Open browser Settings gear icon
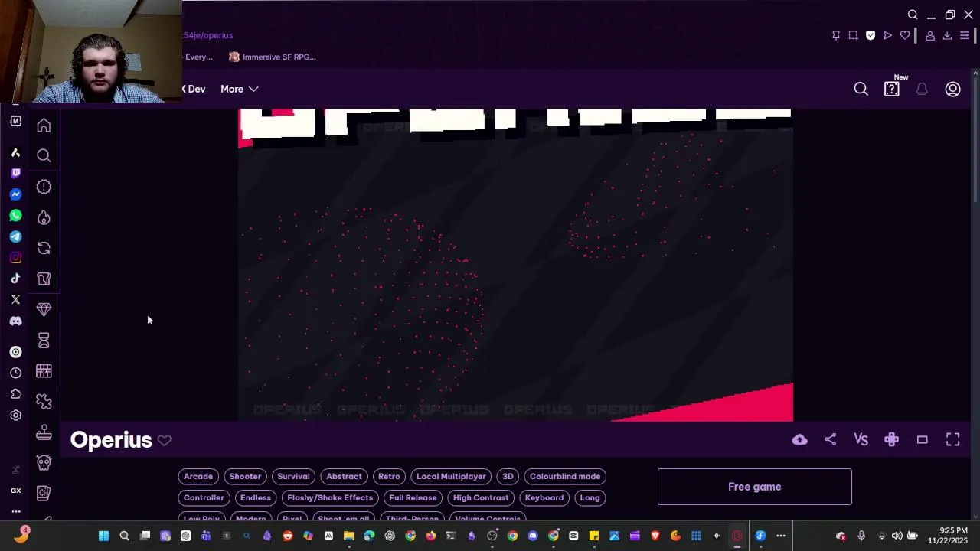The height and width of the screenshot is (551, 980). (x=15, y=416)
